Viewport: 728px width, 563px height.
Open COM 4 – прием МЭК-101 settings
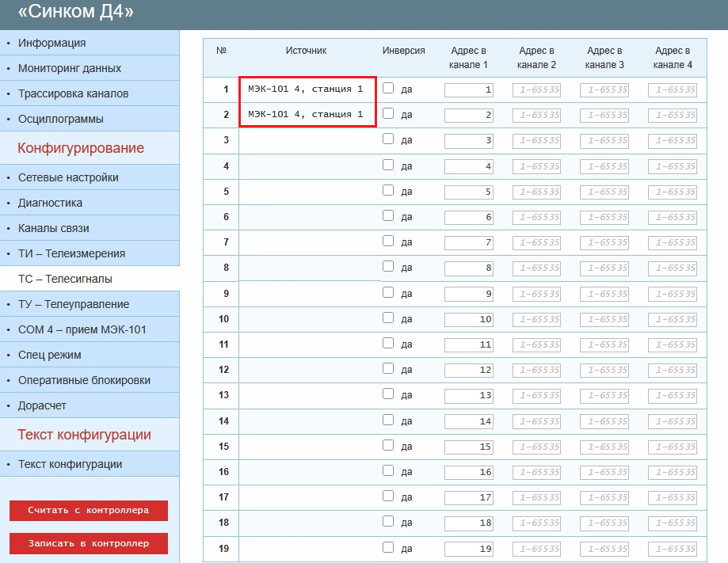82,329
